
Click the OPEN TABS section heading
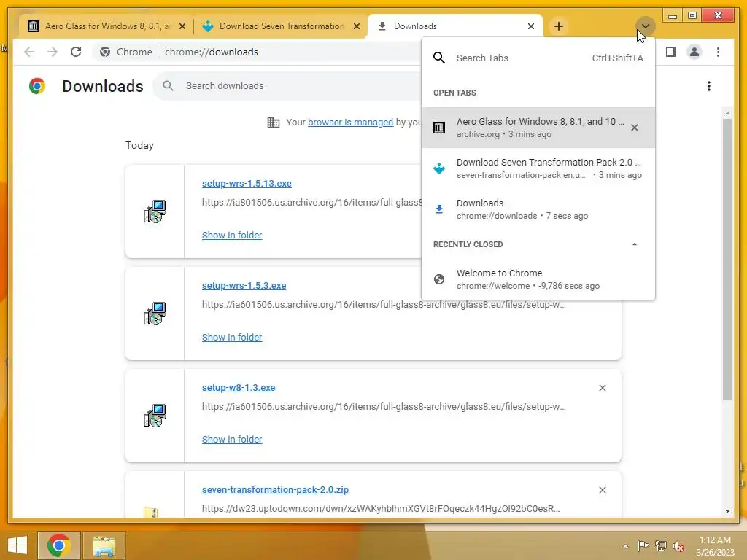point(454,93)
